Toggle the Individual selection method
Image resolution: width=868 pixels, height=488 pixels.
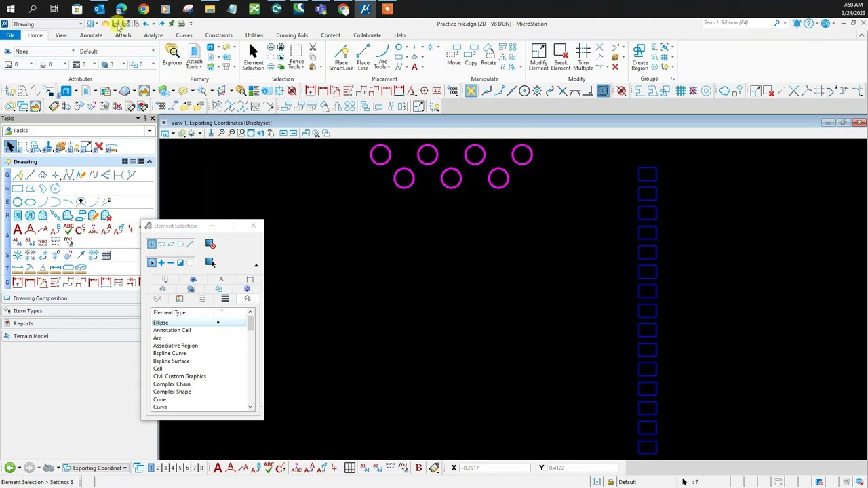pos(152,244)
